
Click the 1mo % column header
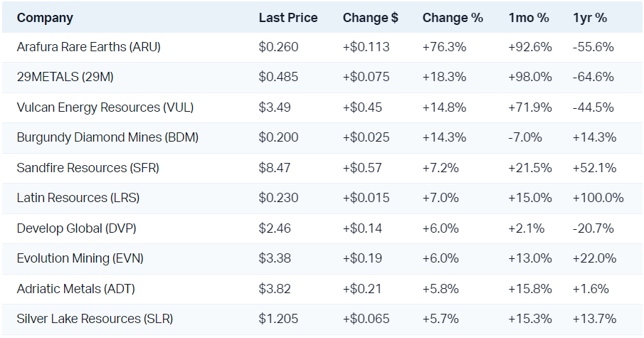(x=528, y=18)
